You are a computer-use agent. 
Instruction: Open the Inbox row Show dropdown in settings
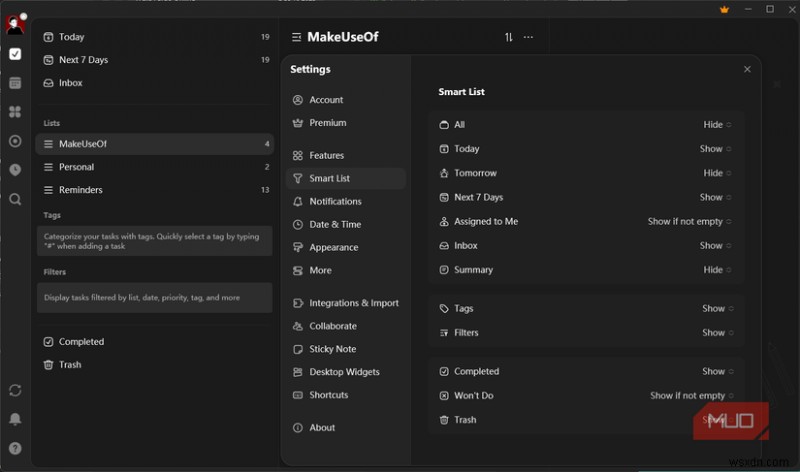pos(715,246)
